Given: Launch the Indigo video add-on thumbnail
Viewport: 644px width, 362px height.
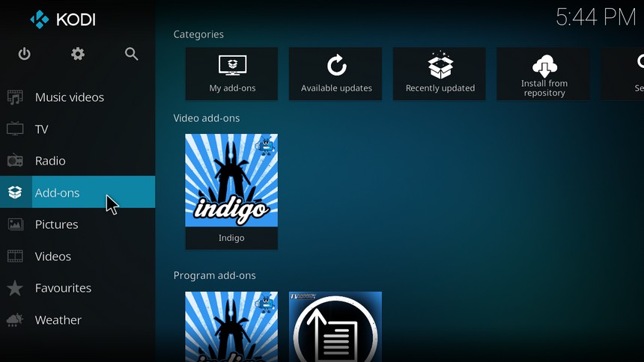Looking at the screenshot, I should click(231, 180).
